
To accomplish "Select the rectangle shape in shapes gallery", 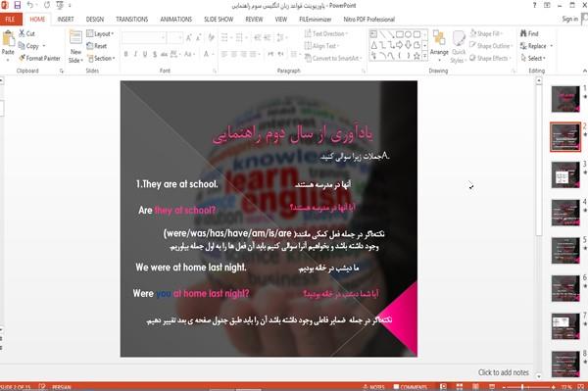I will 400,34.
